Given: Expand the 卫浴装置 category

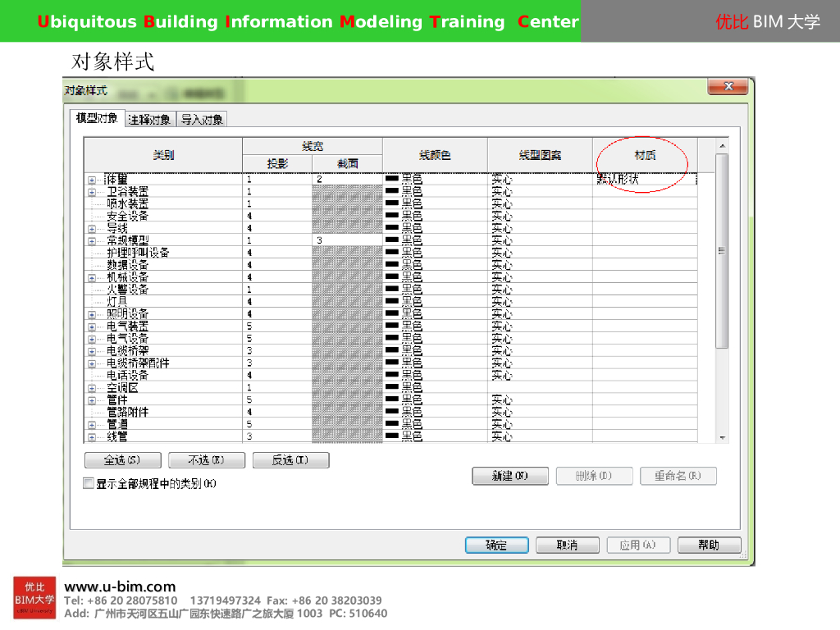Looking at the screenshot, I should 91,191.
